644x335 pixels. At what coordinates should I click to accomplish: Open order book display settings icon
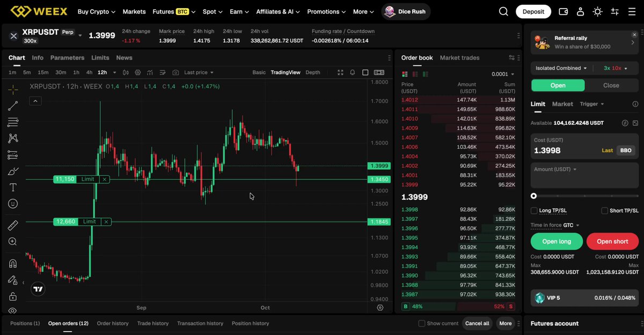pos(511,58)
